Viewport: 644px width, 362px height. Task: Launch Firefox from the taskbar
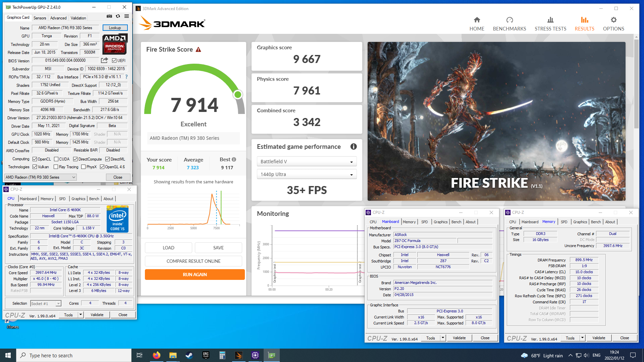tap(156, 355)
